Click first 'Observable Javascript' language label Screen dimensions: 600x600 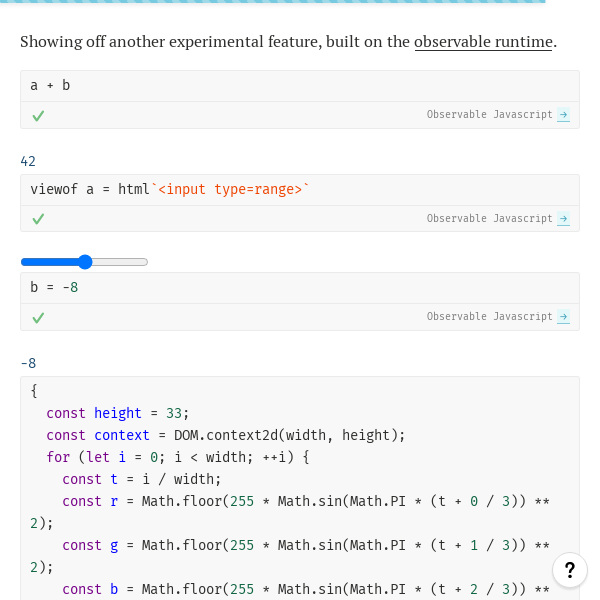point(489,115)
